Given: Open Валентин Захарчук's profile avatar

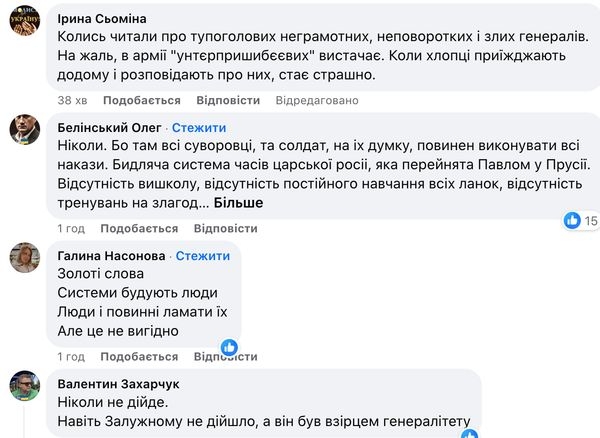Looking at the screenshot, I should tap(24, 385).
